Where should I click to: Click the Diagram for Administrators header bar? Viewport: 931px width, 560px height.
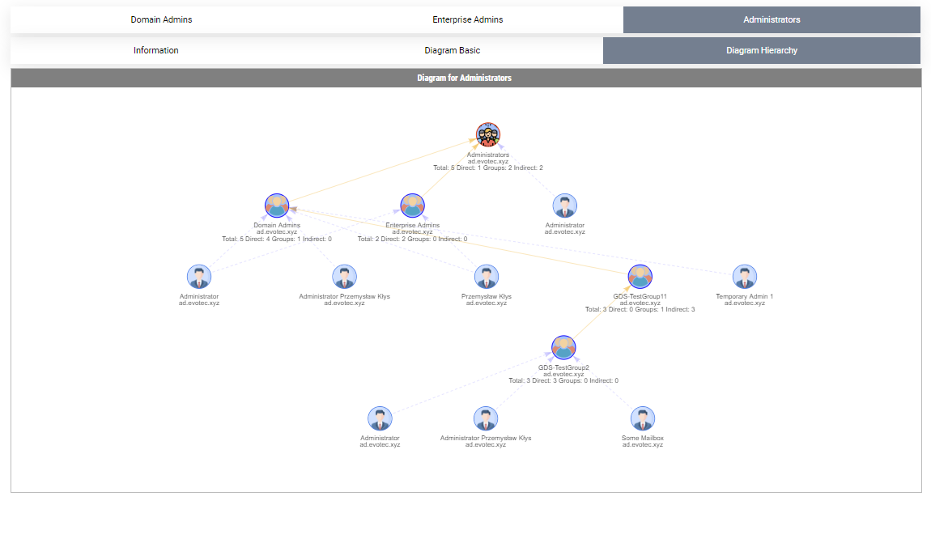point(465,78)
